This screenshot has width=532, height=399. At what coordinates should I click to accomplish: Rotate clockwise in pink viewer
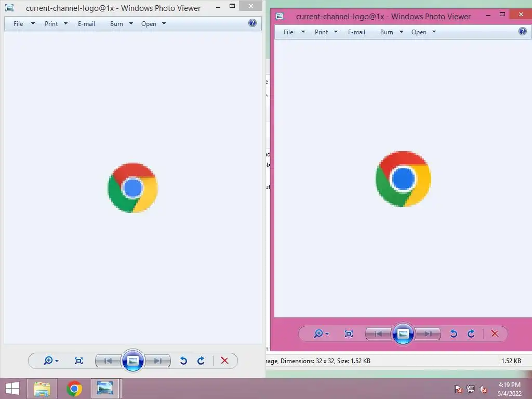[471, 334]
